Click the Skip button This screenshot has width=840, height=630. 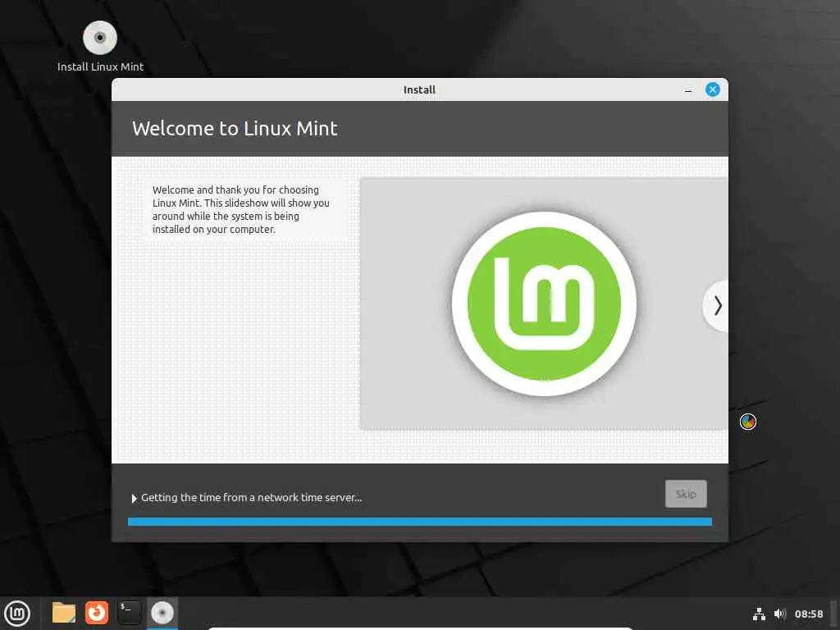pos(686,494)
